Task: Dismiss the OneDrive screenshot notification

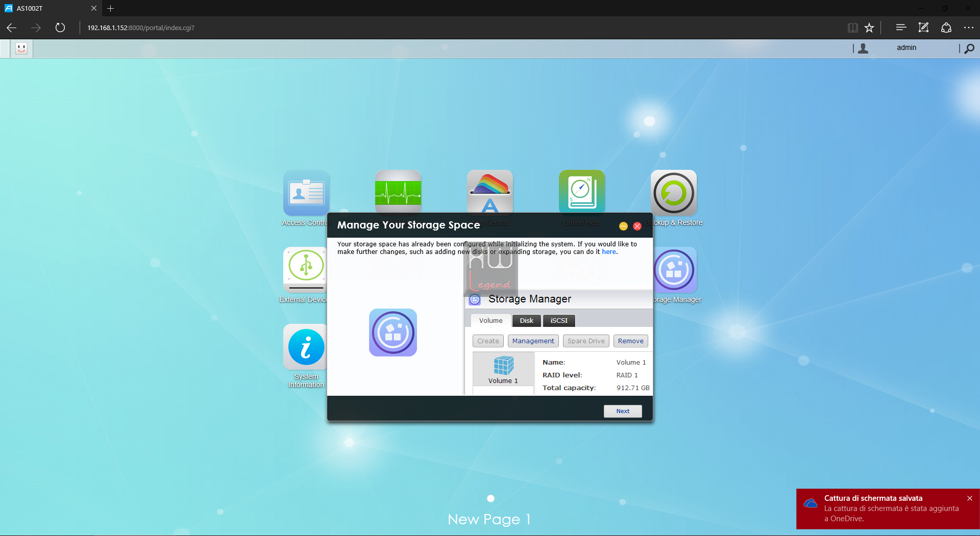Action: [969, 498]
